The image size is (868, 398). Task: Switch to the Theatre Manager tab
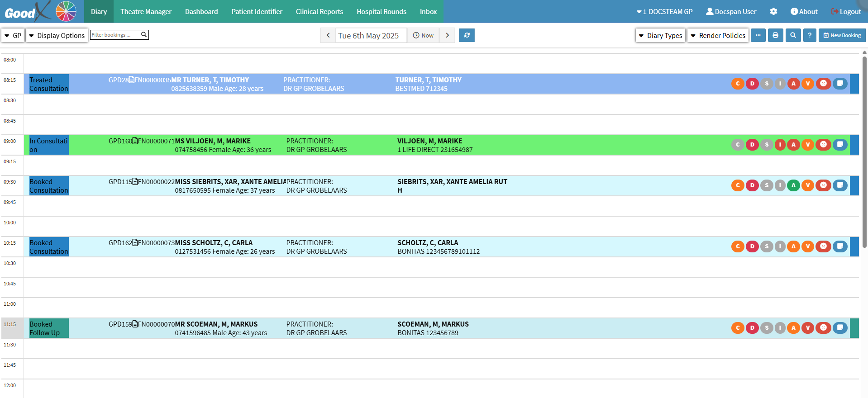(146, 12)
